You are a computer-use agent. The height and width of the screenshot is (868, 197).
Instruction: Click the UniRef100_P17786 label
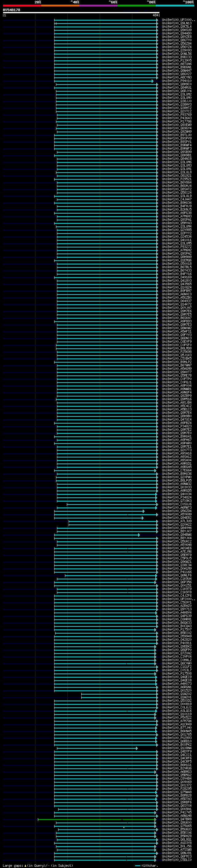176,121
